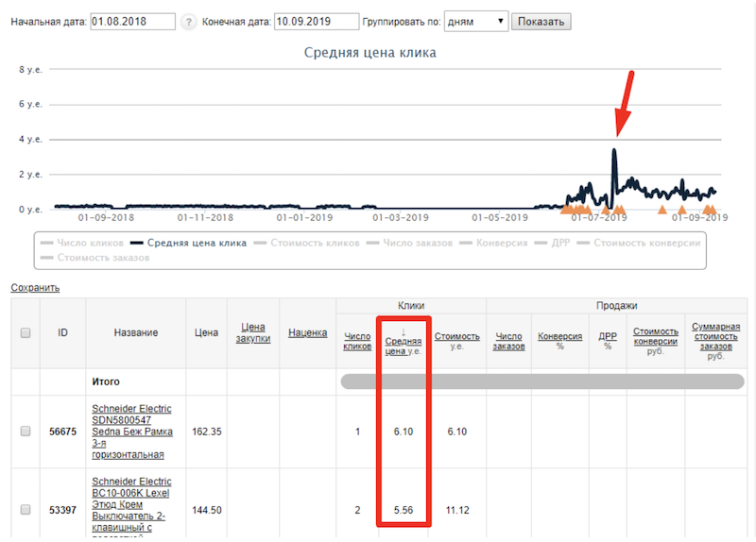
Task: Check the checkbox for row 53397
Action: [26, 510]
